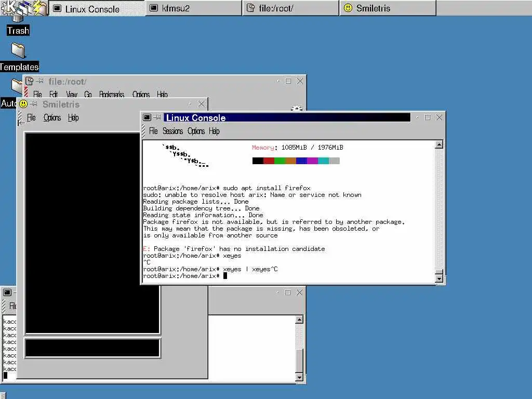The image size is (532, 399).
Task: Open Edit menu in file:/root/ window
Action: tap(54, 94)
